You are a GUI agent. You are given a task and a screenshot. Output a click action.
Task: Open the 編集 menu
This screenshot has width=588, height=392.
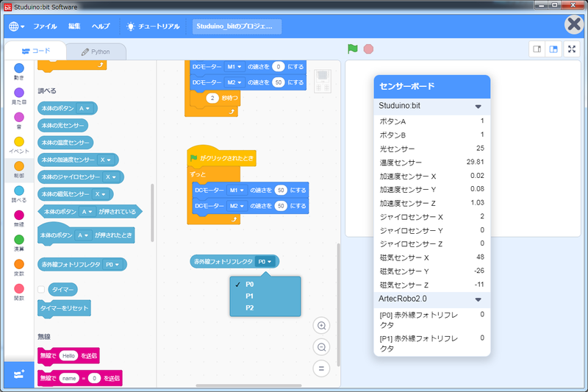(x=74, y=26)
